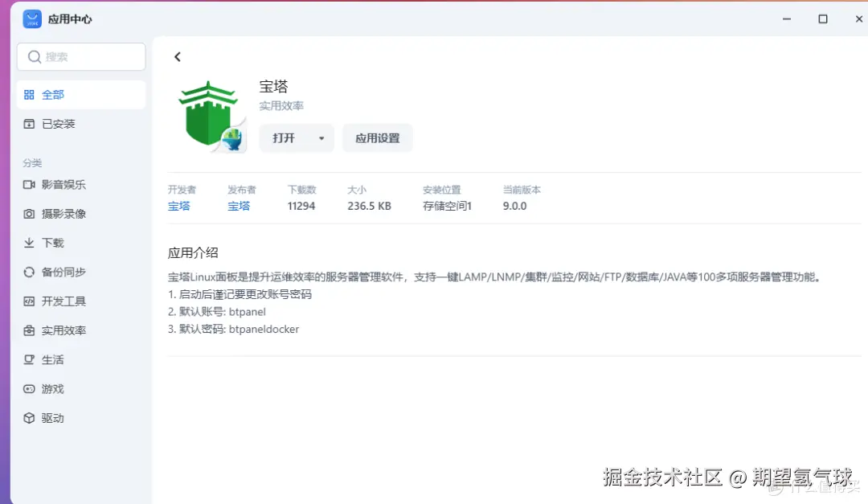Image resolution: width=868 pixels, height=504 pixels.
Task: Open the 摄影录像 category
Action: coord(81,214)
